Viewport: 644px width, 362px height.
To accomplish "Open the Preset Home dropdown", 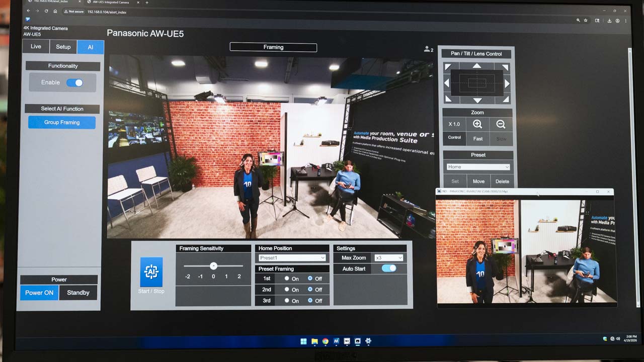I will (x=478, y=167).
